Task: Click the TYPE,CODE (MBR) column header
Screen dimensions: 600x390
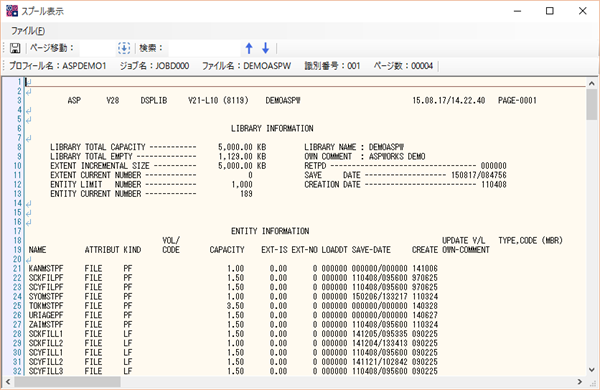Action: point(530,241)
